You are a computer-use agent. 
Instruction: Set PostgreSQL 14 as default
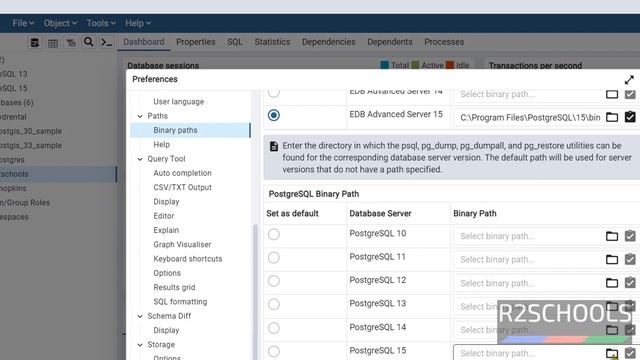pos(273,328)
